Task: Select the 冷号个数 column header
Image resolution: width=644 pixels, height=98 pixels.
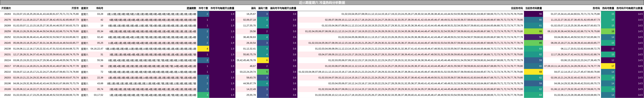Action: pyautogui.click(x=203, y=8)
